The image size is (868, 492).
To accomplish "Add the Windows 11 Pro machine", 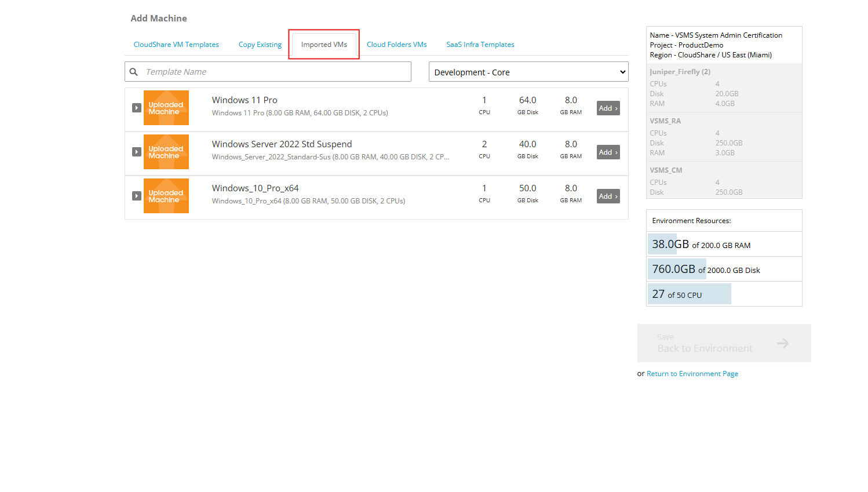I will coord(608,108).
